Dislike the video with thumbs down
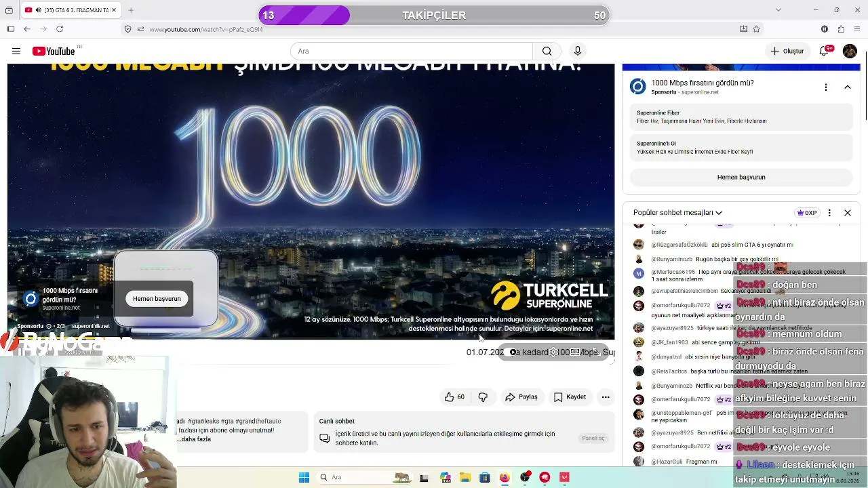The width and height of the screenshot is (868, 488). click(483, 397)
